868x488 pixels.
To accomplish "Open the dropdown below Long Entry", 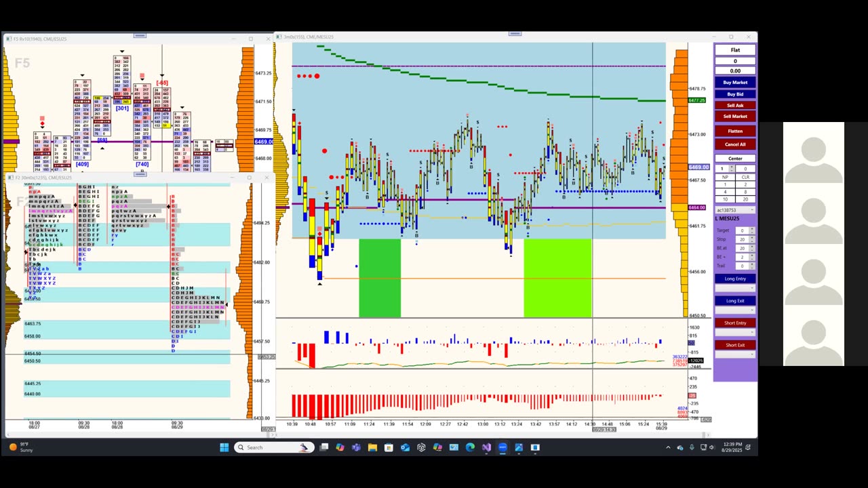I will click(735, 288).
